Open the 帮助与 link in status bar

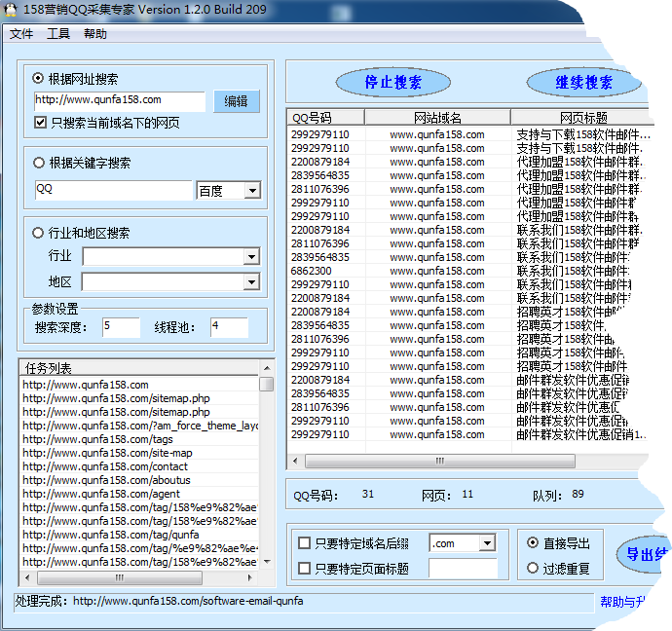[x=622, y=602]
